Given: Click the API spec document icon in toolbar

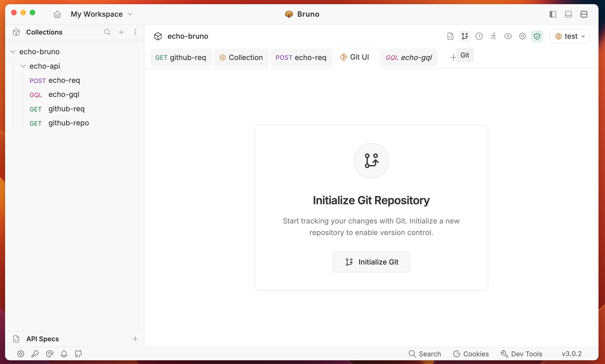Looking at the screenshot, I should tap(450, 36).
